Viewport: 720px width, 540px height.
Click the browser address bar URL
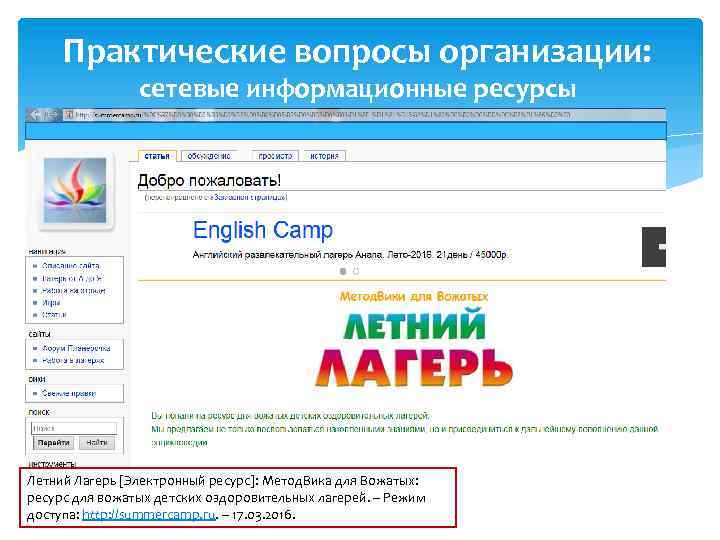point(321,114)
